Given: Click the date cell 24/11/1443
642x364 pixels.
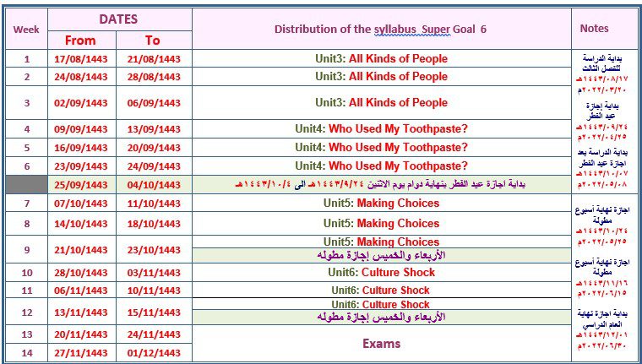Looking at the screenshot, I should coord(154,335).
